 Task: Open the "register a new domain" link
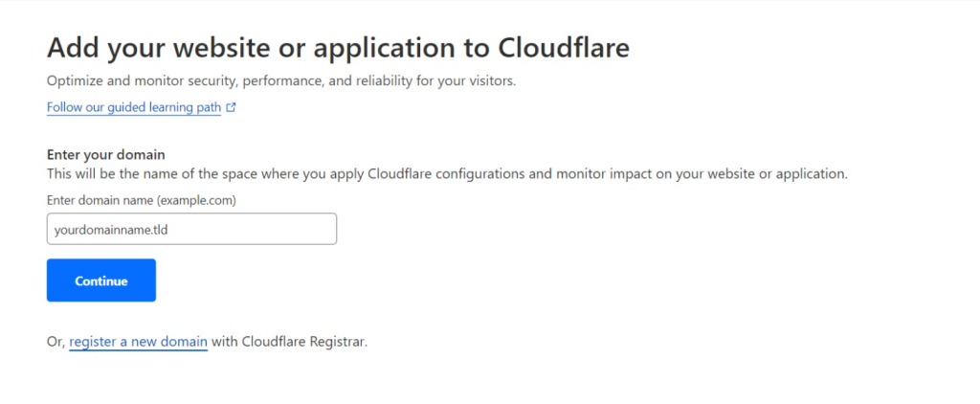click(138, 342)
